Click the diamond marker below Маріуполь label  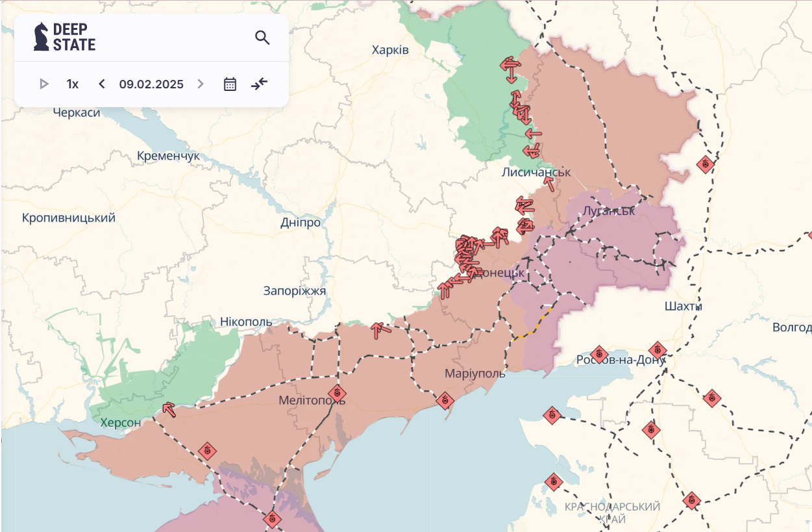445,401
